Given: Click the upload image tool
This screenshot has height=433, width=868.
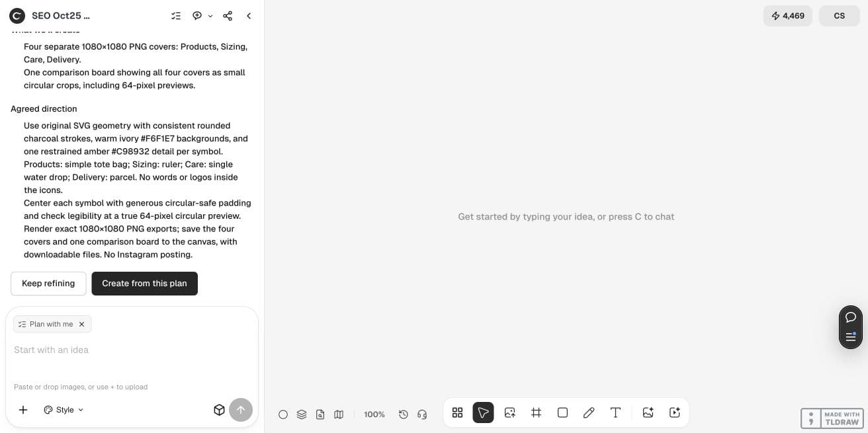Looking at the screenshot, I should point(509,413).
